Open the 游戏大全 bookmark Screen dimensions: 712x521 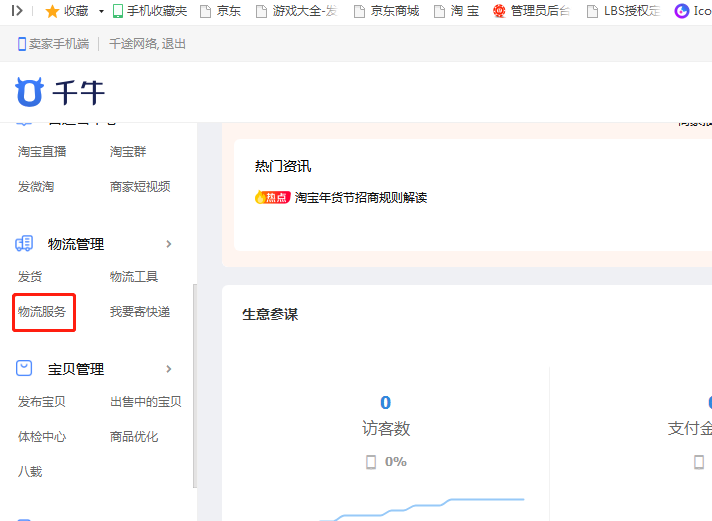297,11
